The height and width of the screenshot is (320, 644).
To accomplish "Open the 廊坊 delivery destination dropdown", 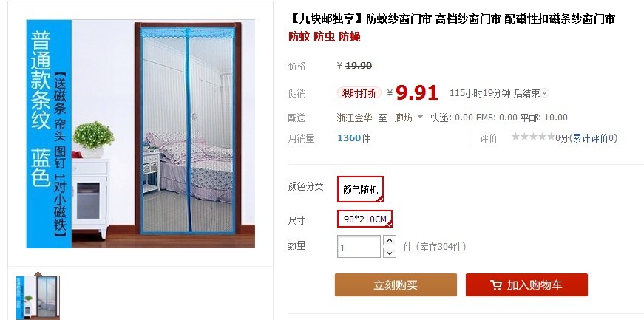I will [x=408, y=118].
